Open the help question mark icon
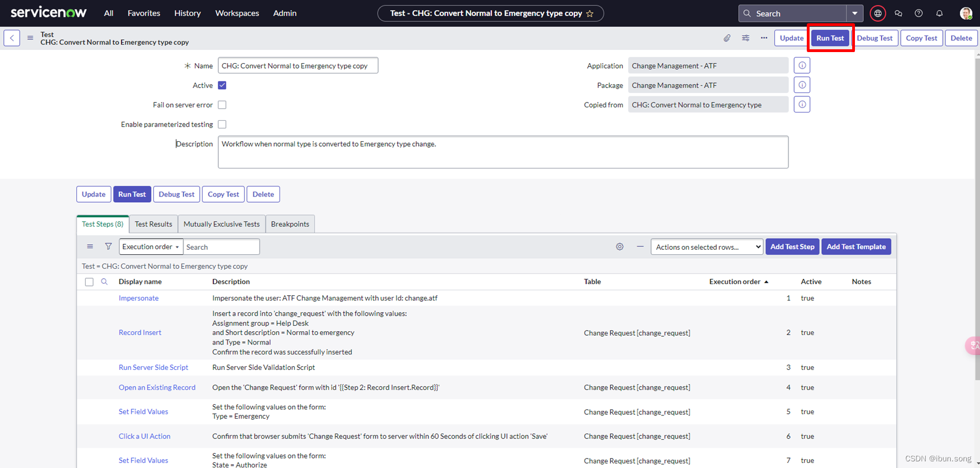The width and height of the screenshot is (980, 468). 919,13
